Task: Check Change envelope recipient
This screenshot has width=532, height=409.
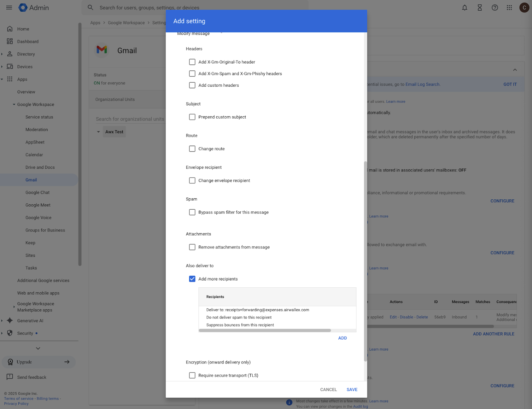Action: 192,180
